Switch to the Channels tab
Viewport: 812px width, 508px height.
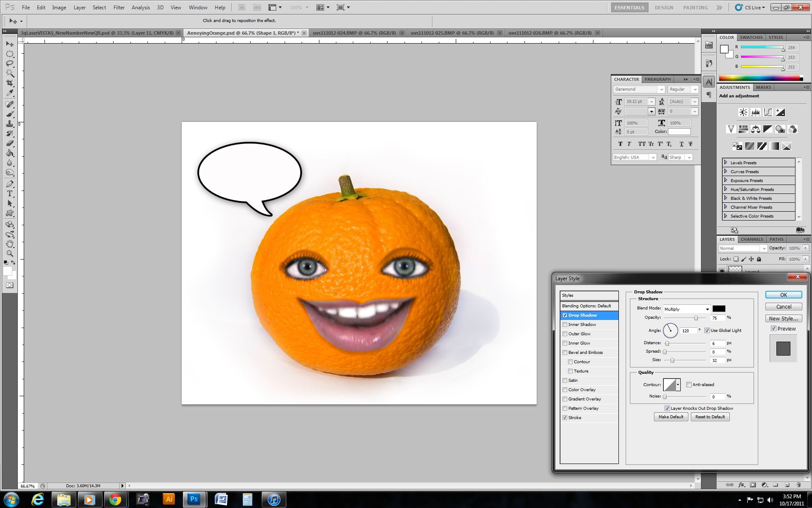(x=751, y=239)
